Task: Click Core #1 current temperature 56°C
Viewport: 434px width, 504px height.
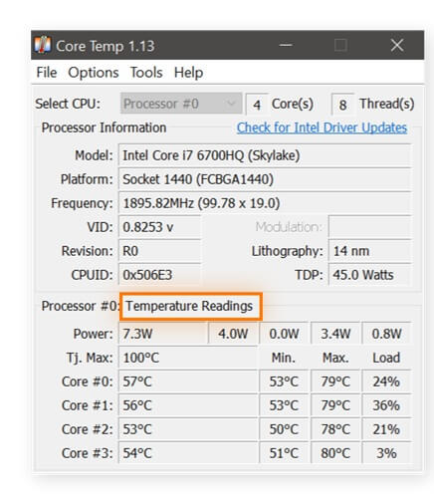Action: coord(188,405)
